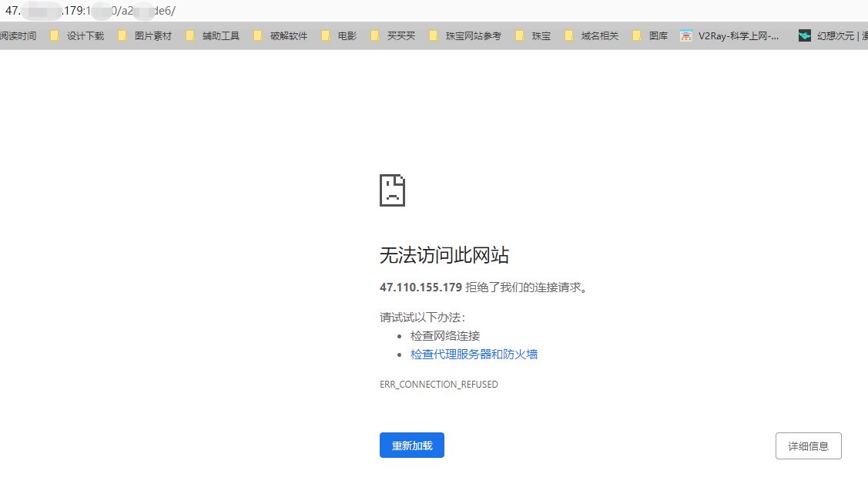Open the 设计下载 bookmark folder
868x501 pixels.
coord(77,36)
